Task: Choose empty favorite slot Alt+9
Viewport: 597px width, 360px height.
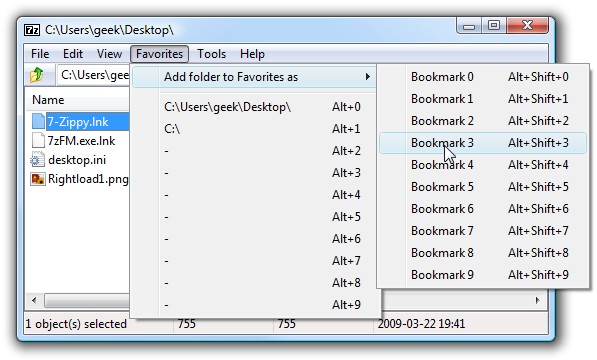Action: [254, 305]
